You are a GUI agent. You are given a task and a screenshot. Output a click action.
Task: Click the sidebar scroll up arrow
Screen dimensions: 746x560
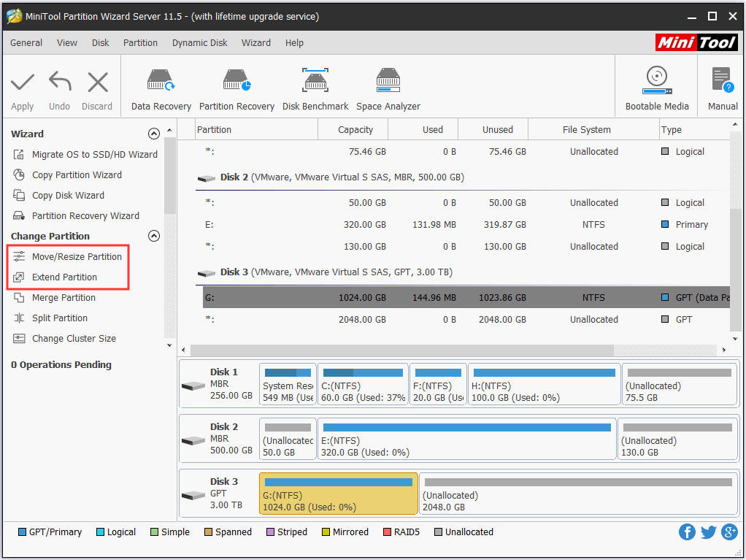click(x=169, y=131)
